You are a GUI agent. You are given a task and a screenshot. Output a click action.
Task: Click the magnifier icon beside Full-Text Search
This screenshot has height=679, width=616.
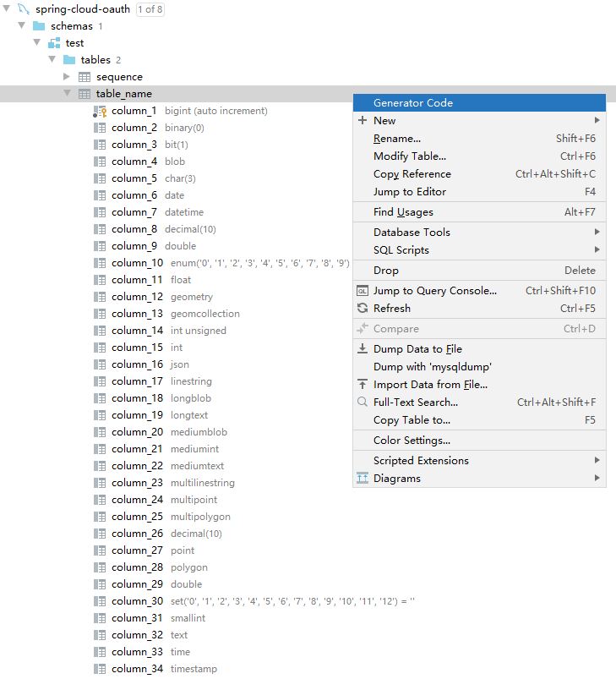(x=363, y=402)
